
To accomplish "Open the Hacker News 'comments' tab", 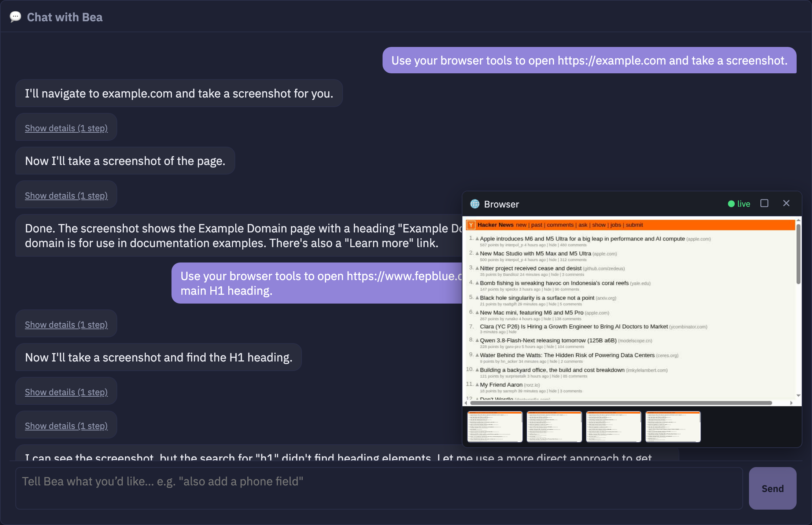I will [560, 225].
